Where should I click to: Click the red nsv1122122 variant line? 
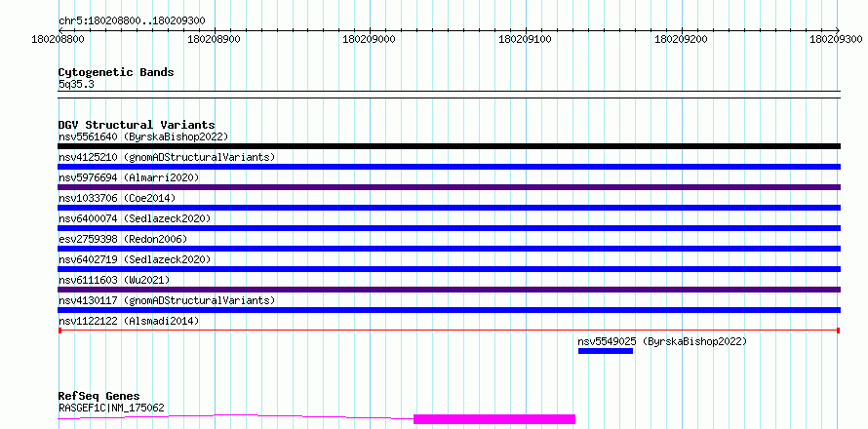coord(449,331)
